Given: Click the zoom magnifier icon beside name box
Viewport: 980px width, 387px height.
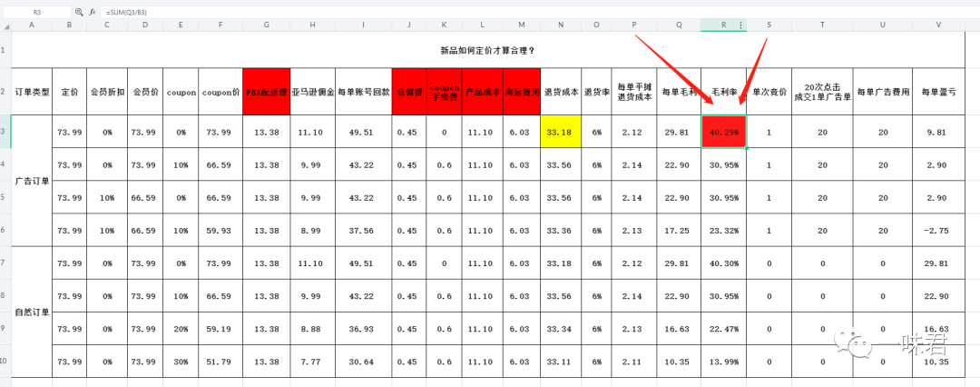Looking at the screenshot, I should (79, 12).
